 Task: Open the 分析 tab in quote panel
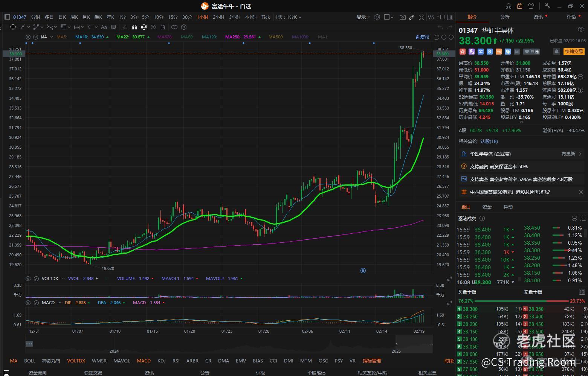(505, 17)
